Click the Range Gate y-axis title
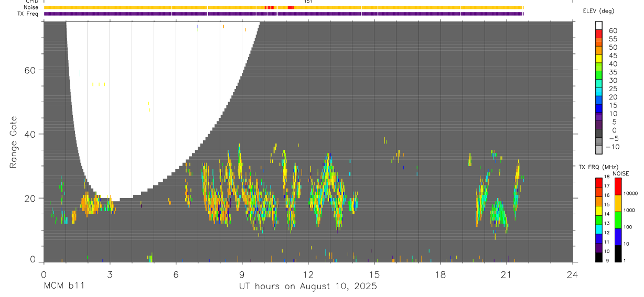The height and width of the screenshot is (297, 644). click(x=14, y=141)
